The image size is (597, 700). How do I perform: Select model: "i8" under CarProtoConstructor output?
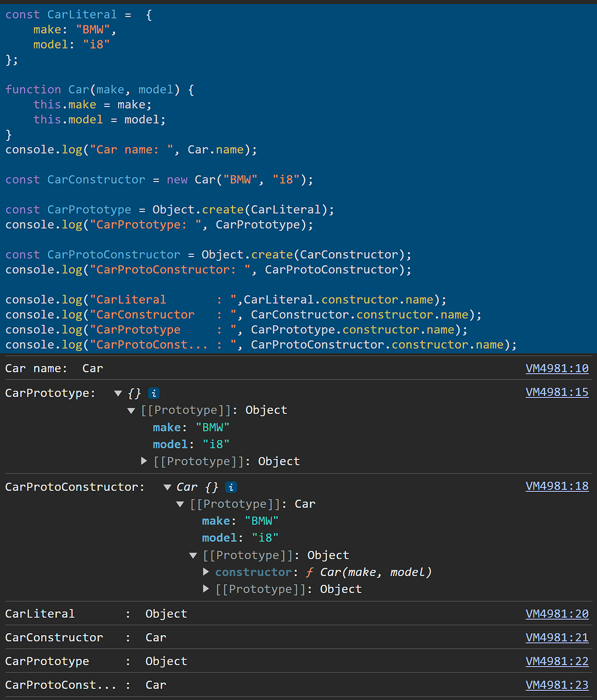[x=240, y=538]
